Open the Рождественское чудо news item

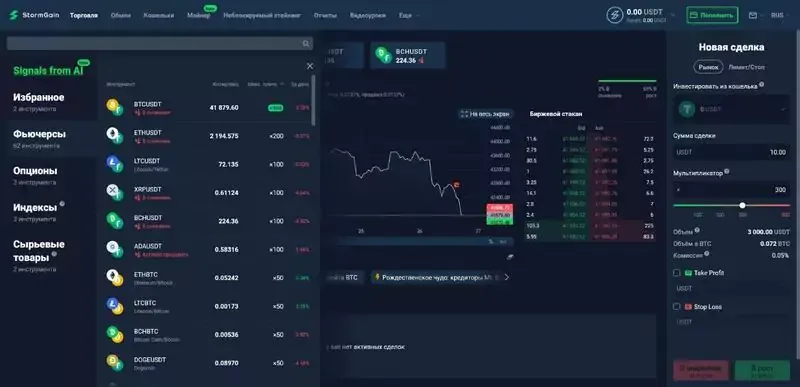(436, 277)
